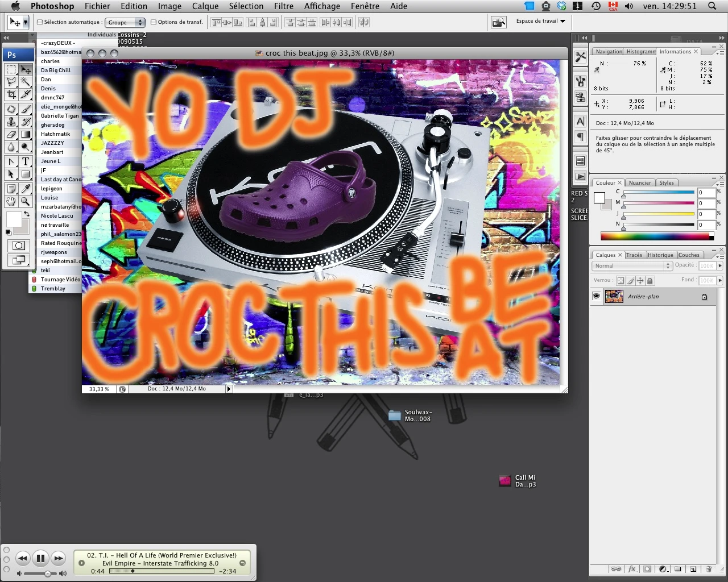Pause the iTunes track playback
The height and width of the screenshot is (582, 728).
tap(40, 558)
